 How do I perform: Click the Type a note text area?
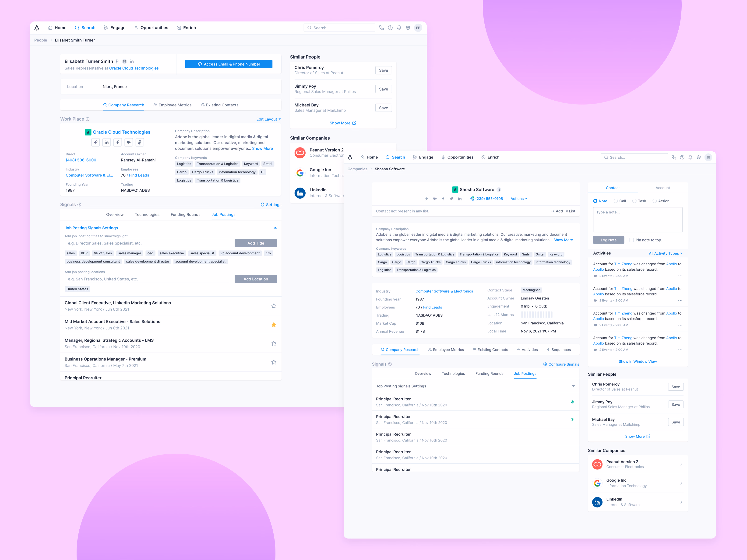coord(638,220)
